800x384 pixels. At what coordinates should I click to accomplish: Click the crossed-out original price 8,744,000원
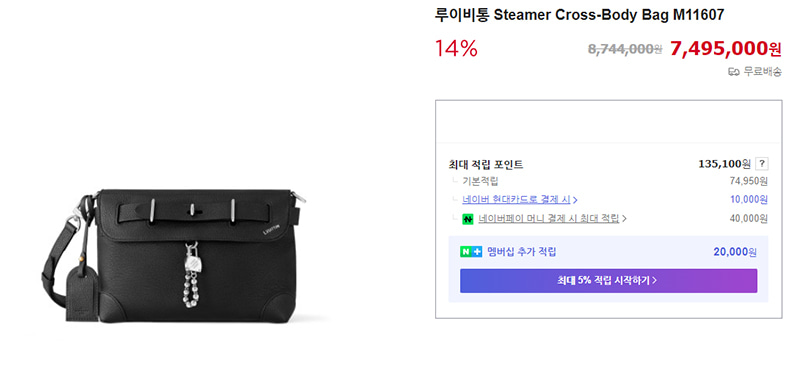625,49
